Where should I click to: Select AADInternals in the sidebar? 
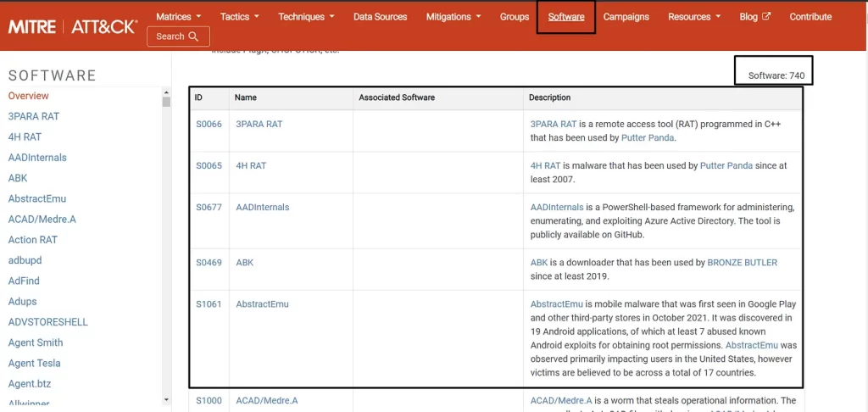point(37,158)
